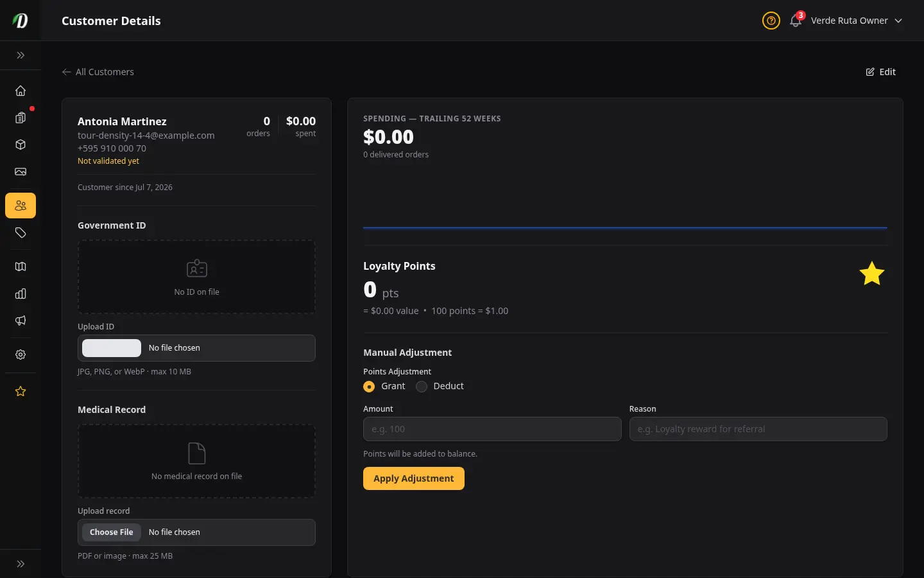Click customer email tour-density-14-4@example.com
Screen dimensions: 924x578
click(x=146, y=136)
